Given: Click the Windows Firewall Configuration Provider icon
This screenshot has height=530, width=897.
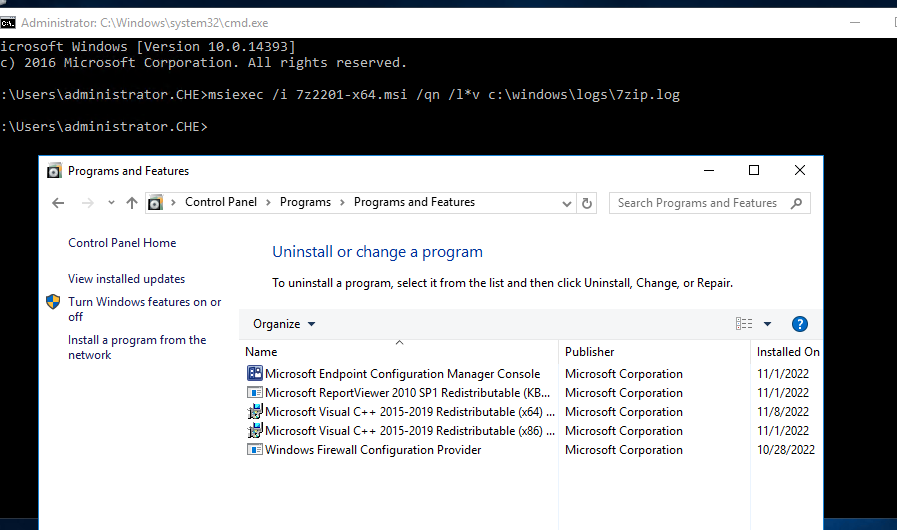Looking at the screenshot, I should tap(255, 449).
